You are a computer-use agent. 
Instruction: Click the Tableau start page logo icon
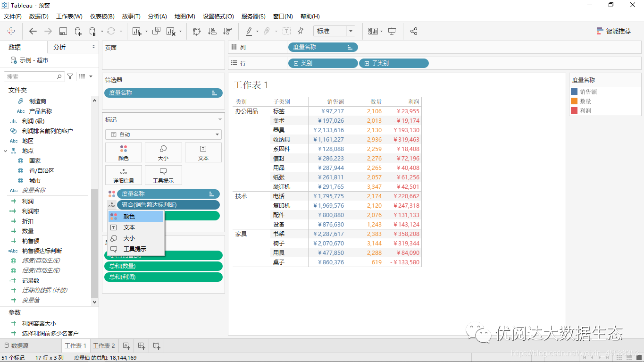[11, 31]
